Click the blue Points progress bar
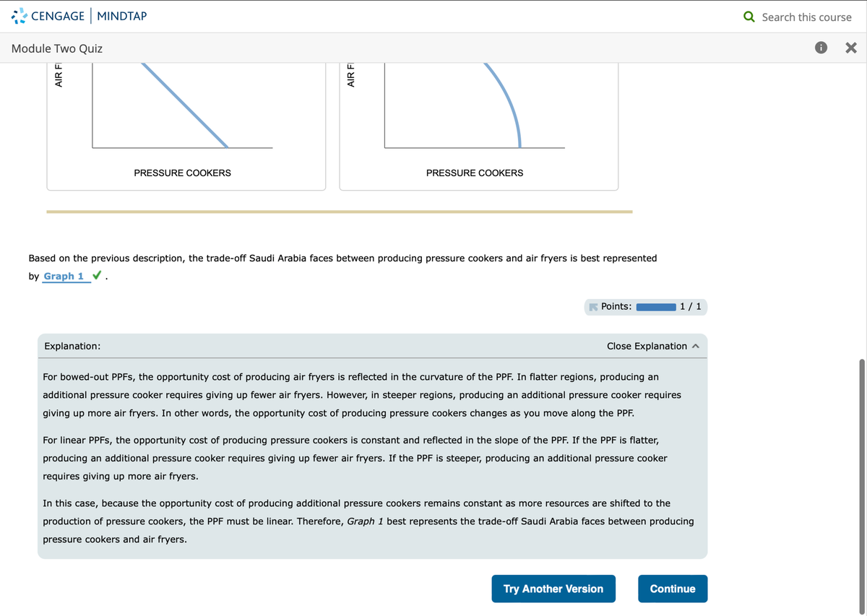 click(655, 307)
